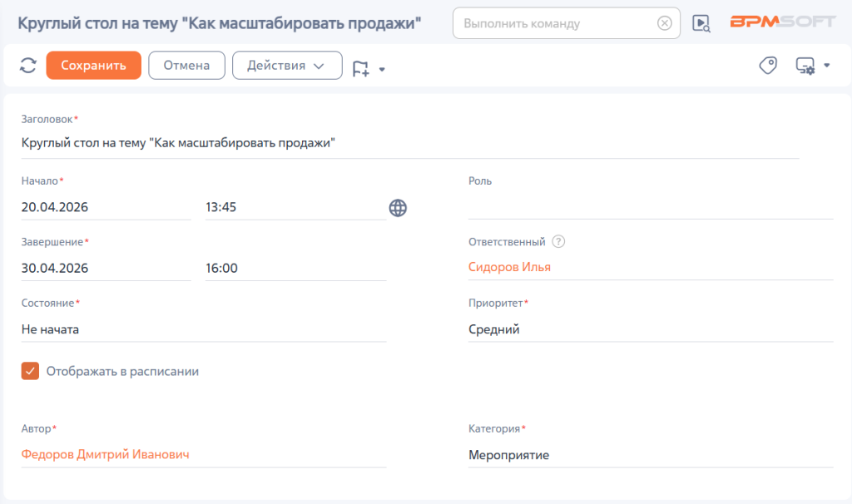This screenshot has width=852, height=504.
Task: Expand the arrow beside the page settings icon
Action: point(826,65)
